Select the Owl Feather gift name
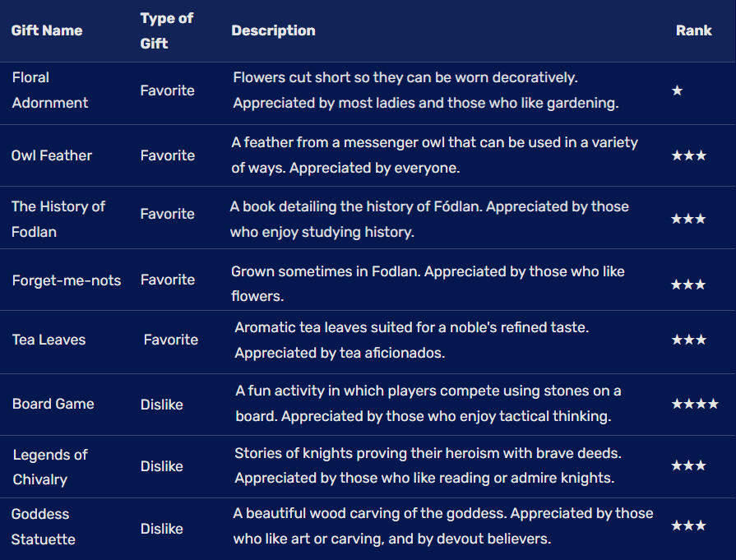The image size is (736, 560). [x=52, y=155]
